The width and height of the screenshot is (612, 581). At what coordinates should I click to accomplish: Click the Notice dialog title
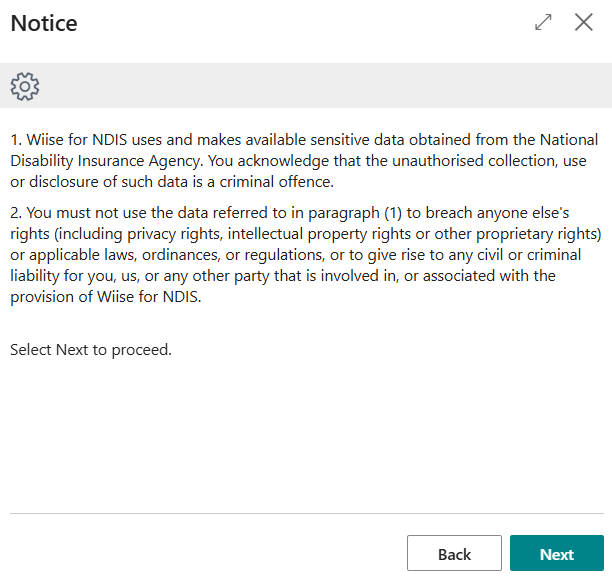click(44, 23)
